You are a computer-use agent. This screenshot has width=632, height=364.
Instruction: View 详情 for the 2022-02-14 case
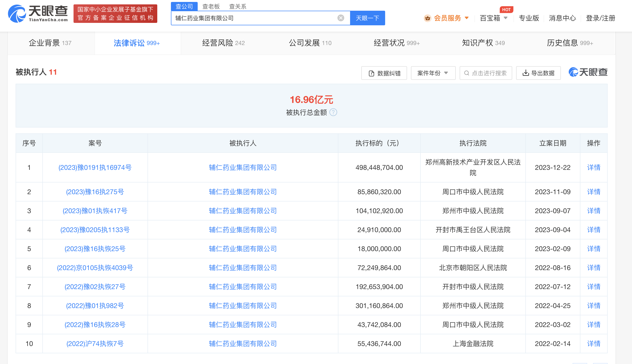click(594, 344)
